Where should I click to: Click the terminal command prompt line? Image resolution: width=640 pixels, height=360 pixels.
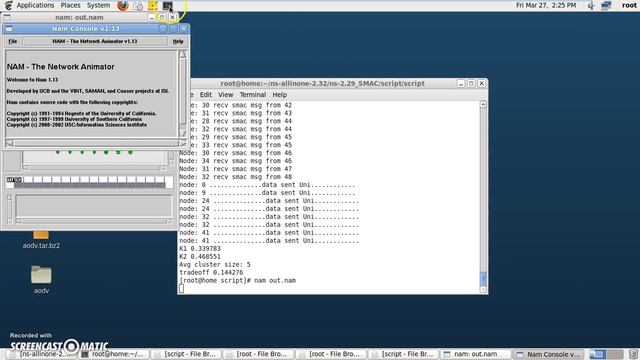click(x=238, y=280)
